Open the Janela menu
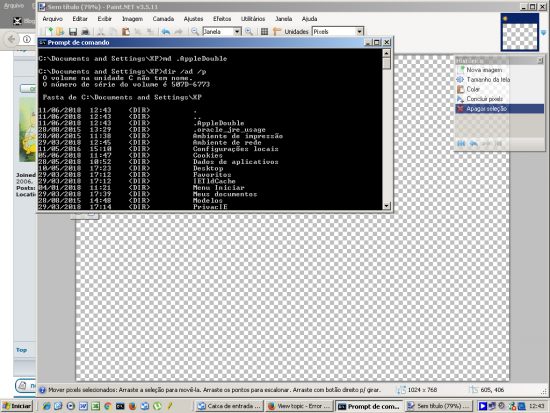The width and height of the screenshot is (550, 413). point(283,19)
